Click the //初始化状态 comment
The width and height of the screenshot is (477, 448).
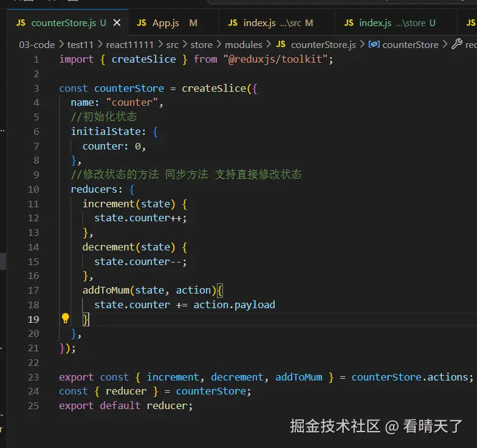(x=104, y=117)
